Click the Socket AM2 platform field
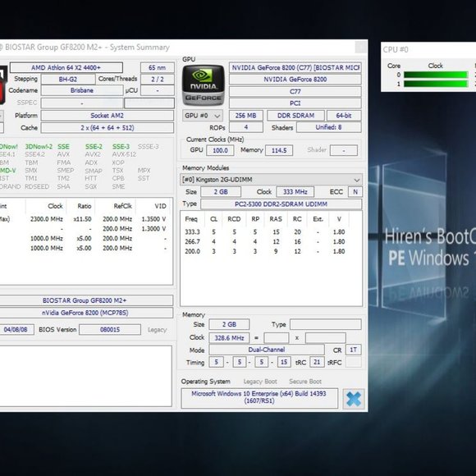Image resolution: width=476 pixels, height=476 pixels. (108, 116)
